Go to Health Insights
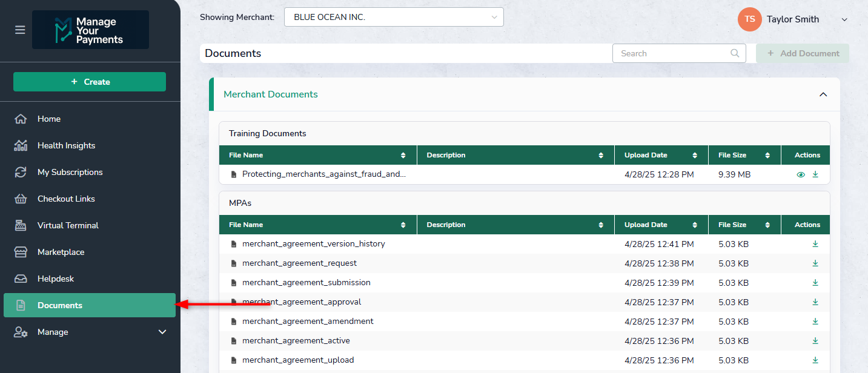The image size is (868, 373). (66, 145)
